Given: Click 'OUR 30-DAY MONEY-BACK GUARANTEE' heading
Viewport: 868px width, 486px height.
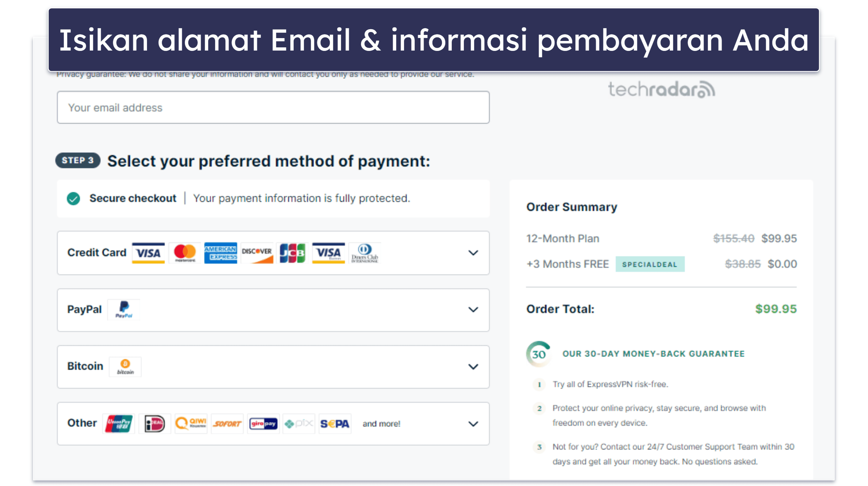Looking at the screenshot, I should 654,354.
